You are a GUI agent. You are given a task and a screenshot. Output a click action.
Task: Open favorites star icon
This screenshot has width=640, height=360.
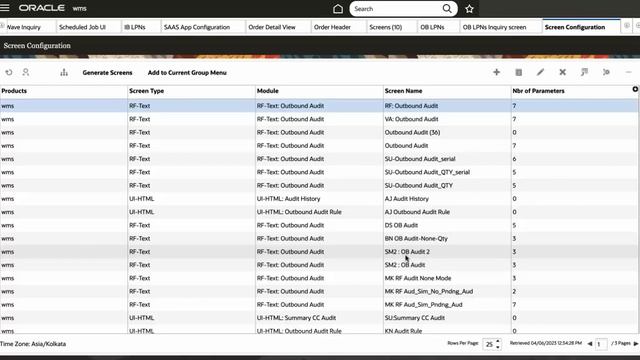[x=469, y=9]
